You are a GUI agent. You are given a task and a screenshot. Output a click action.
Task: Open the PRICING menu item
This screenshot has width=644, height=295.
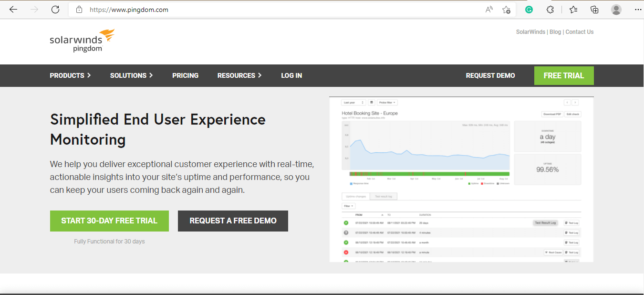[185, 75]
